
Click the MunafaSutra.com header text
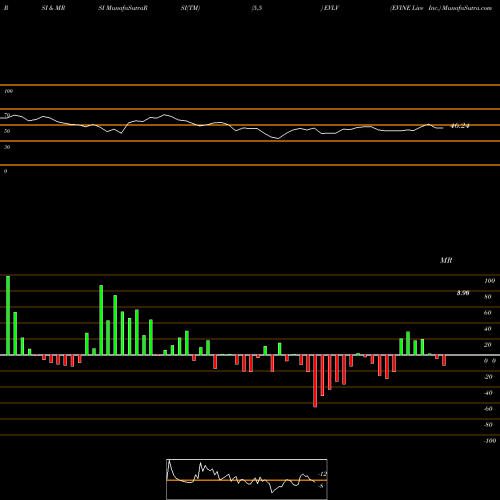(467, 8)
